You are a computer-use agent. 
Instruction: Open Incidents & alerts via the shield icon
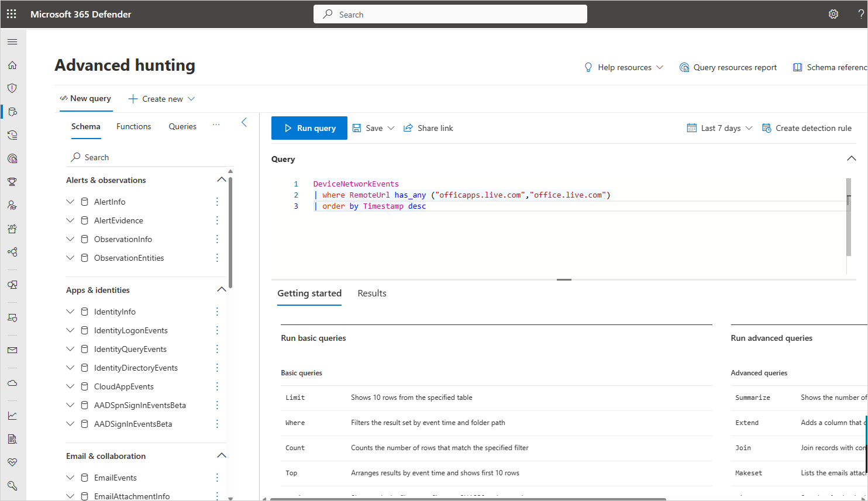(11, 88)
